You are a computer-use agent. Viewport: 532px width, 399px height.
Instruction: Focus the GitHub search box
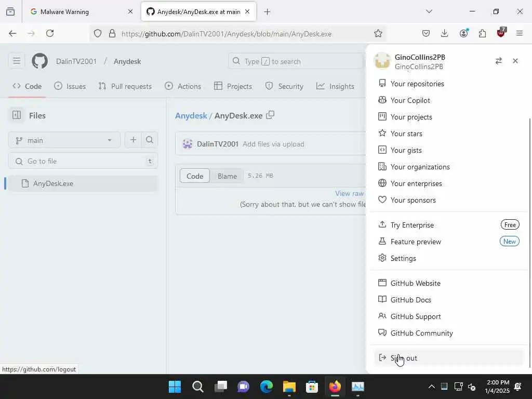click(x=297, y=61)
